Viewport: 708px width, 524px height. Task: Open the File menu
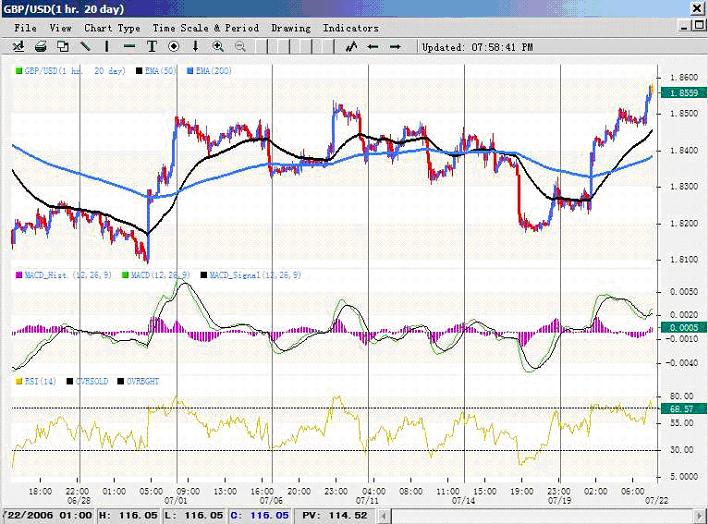click(x=25, y=28)
